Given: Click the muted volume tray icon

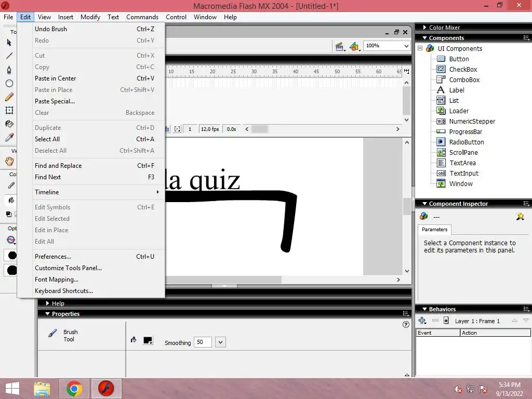Looking at the screenshot, I should (x=458, y=390).
